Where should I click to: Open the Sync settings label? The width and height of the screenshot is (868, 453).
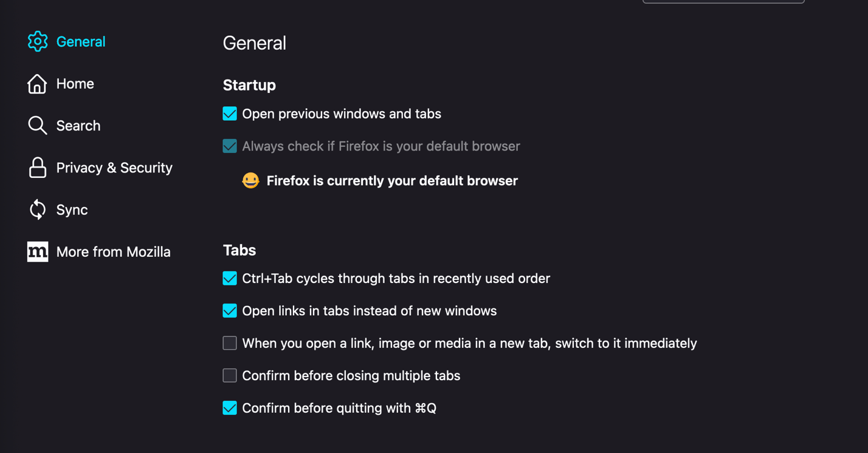coord(72,209)
